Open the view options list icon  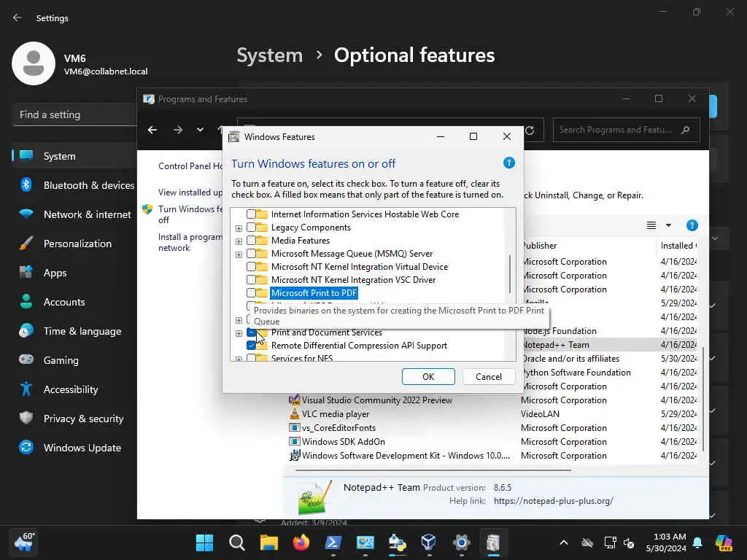pyautogui.click(x=651, y=225)
